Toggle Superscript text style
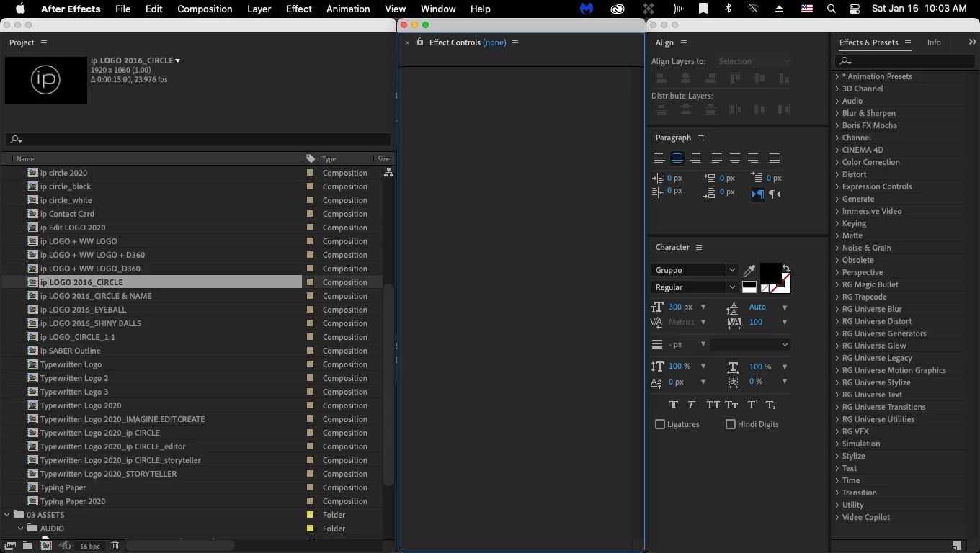This screenshot has width=980, height=553. click(x=752, y=405)
